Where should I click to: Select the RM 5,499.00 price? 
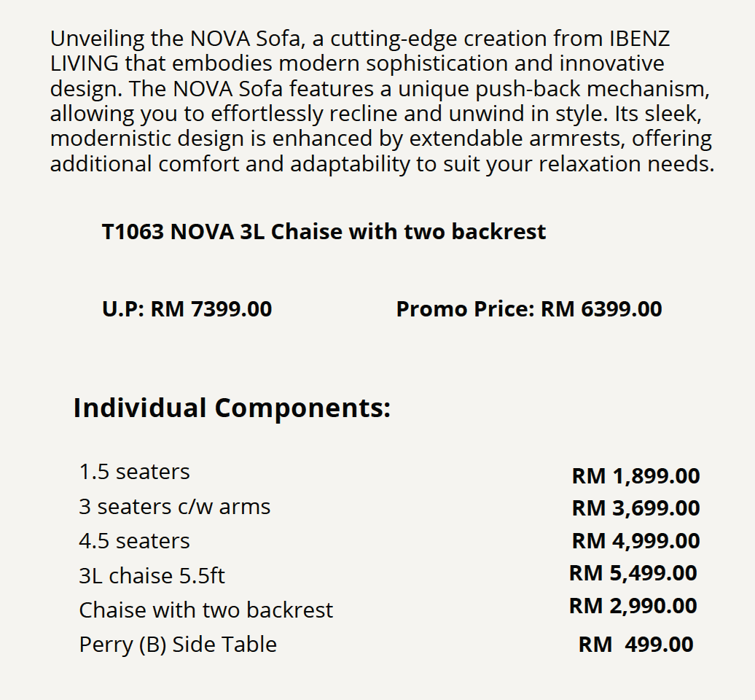(x=633, y=573)
